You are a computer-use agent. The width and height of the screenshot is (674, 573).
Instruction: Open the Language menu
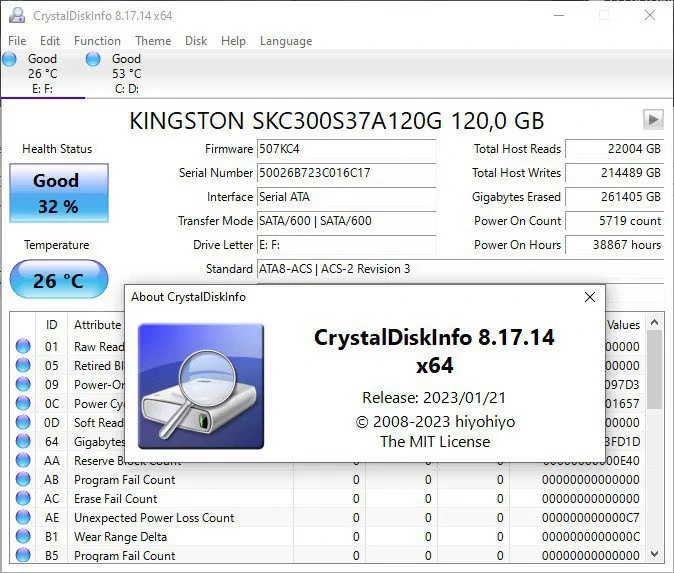286,41
